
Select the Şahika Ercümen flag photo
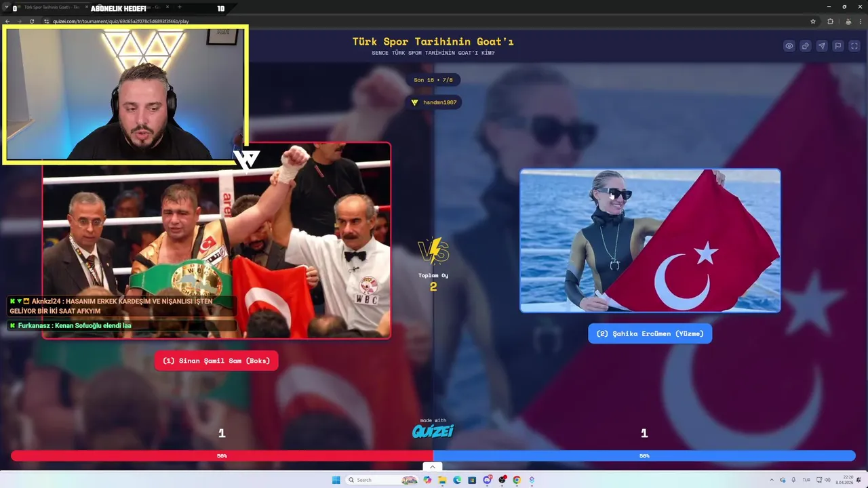650,241
